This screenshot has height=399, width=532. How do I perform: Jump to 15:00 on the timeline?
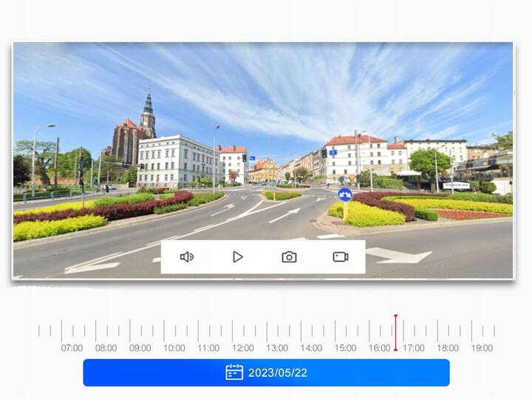[345, 348]
